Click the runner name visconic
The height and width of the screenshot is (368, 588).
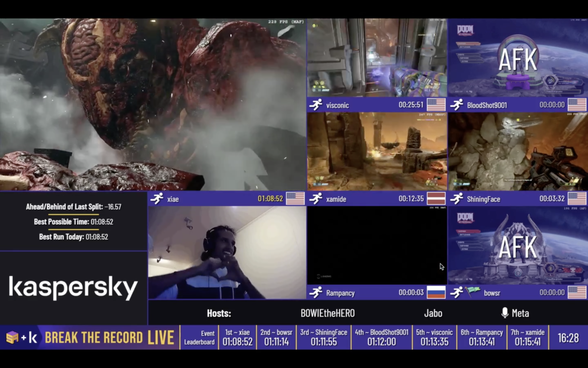coord(337,105)
